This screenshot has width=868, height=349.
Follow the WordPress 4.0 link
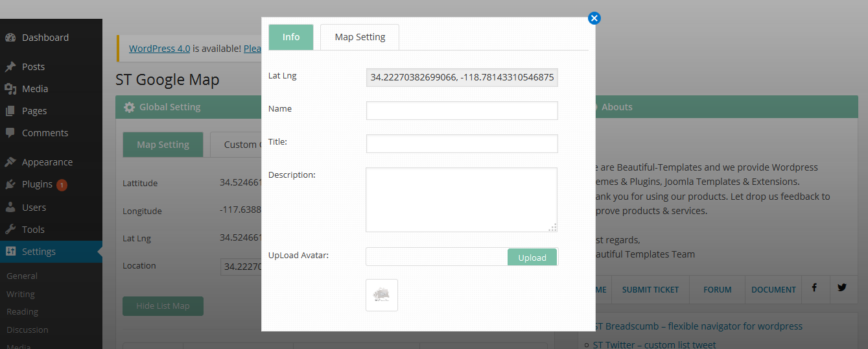159,49
